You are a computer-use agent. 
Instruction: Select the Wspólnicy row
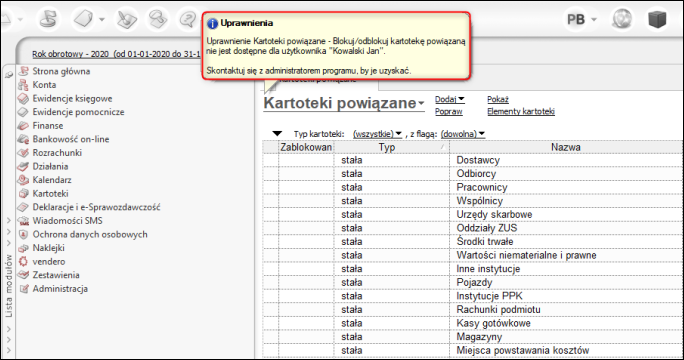[x=473, y=201]
